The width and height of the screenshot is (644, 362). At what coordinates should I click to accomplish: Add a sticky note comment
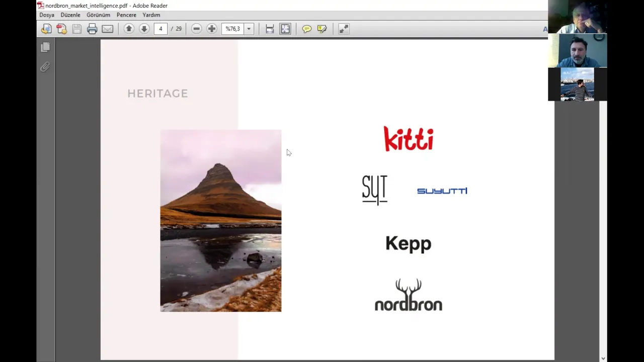point(307,29)
